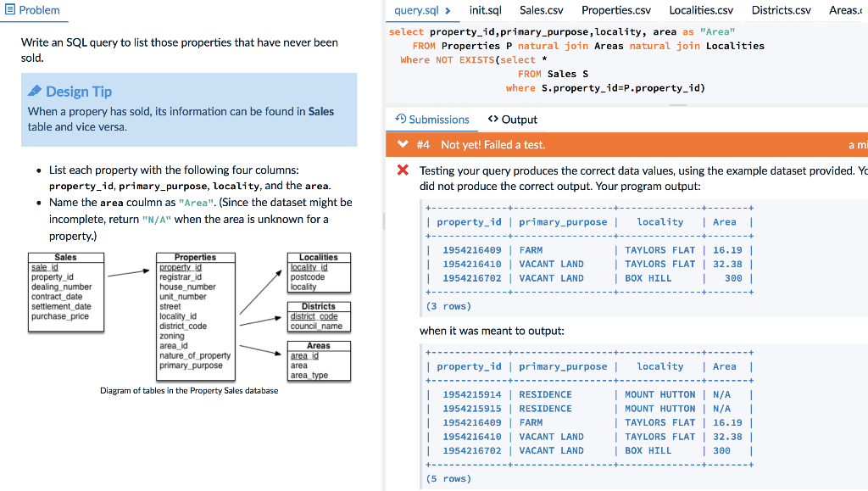Click the Problem panel list icon
This screenshot has height=491, width=868.
pyautogui.click(x=12, y=11)
